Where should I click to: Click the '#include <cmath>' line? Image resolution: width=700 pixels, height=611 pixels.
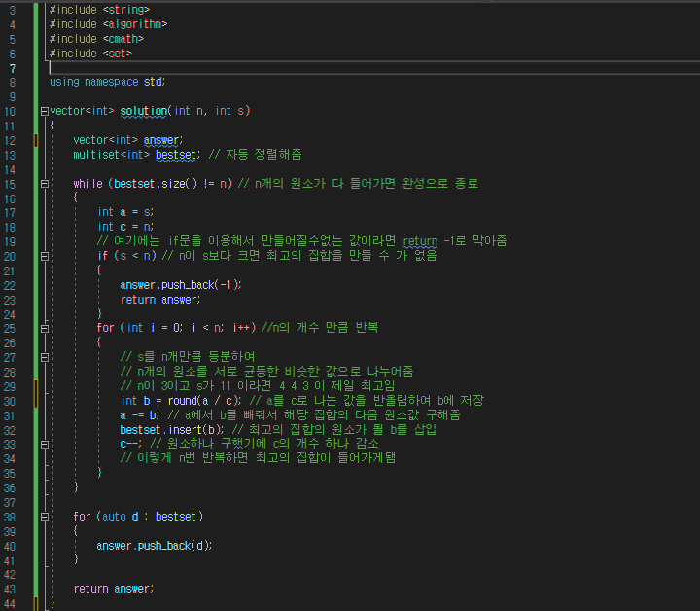coord(96,39)
